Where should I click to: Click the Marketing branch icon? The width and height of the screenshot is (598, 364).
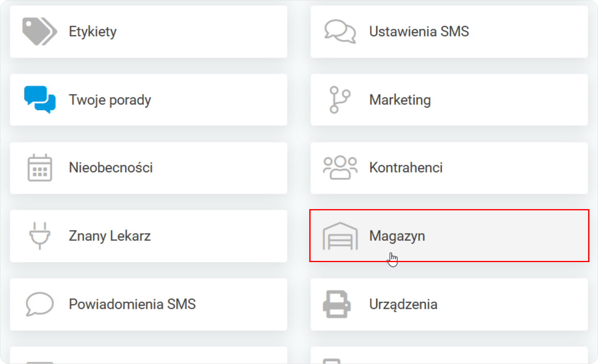(340, 99)
